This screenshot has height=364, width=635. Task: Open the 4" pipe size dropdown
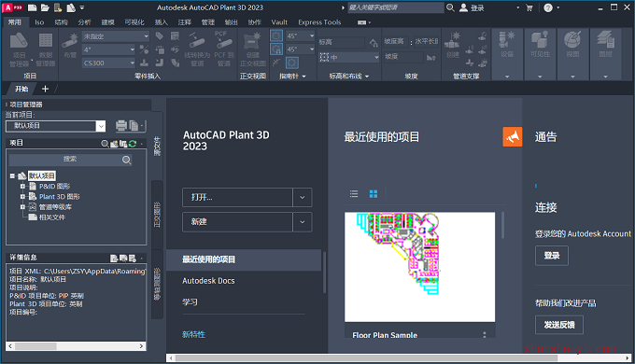coord(109,49)
